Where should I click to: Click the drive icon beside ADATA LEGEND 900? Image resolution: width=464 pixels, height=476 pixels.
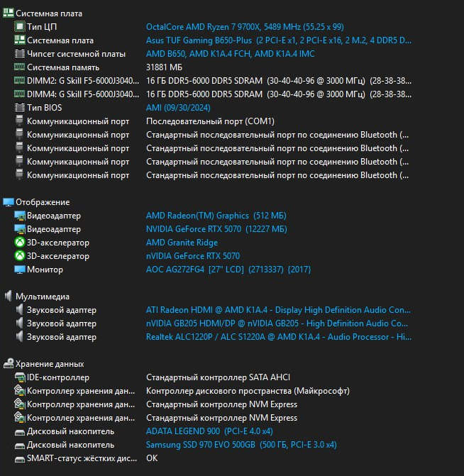(20, 432)
